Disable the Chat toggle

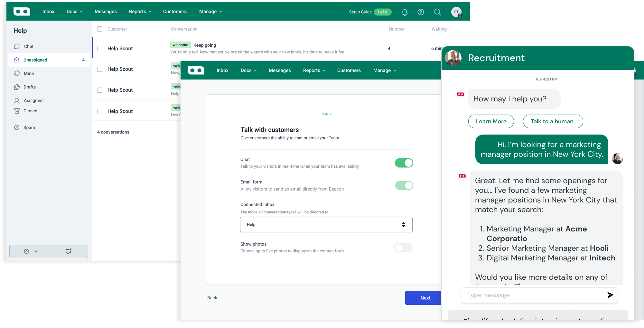[404, 163]
